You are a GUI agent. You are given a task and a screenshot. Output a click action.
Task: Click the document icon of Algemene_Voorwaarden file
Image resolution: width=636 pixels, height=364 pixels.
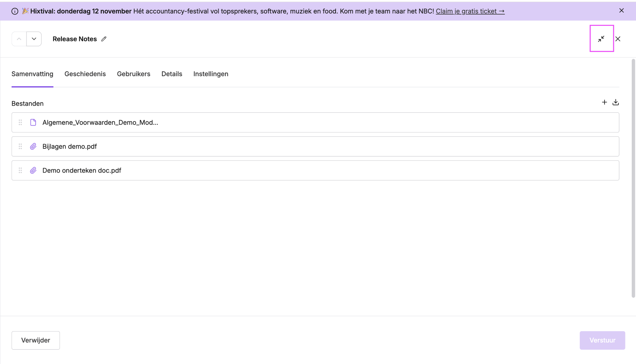coord(33,123)
